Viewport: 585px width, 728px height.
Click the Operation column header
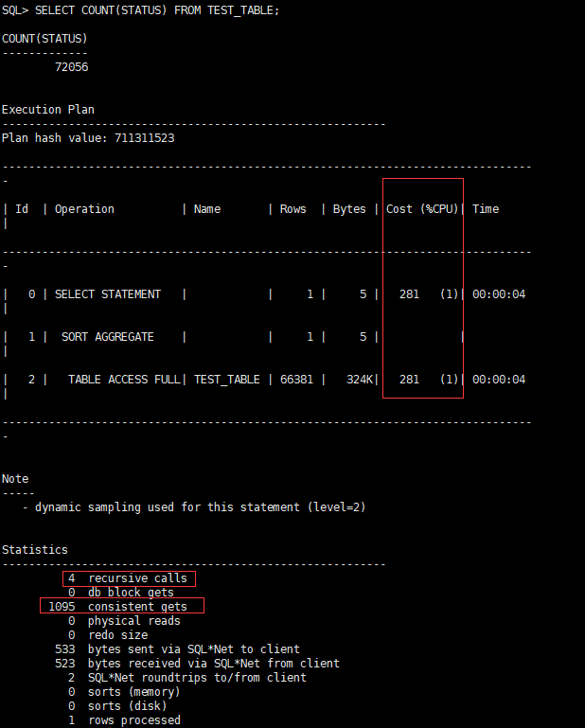click(84, 209)
